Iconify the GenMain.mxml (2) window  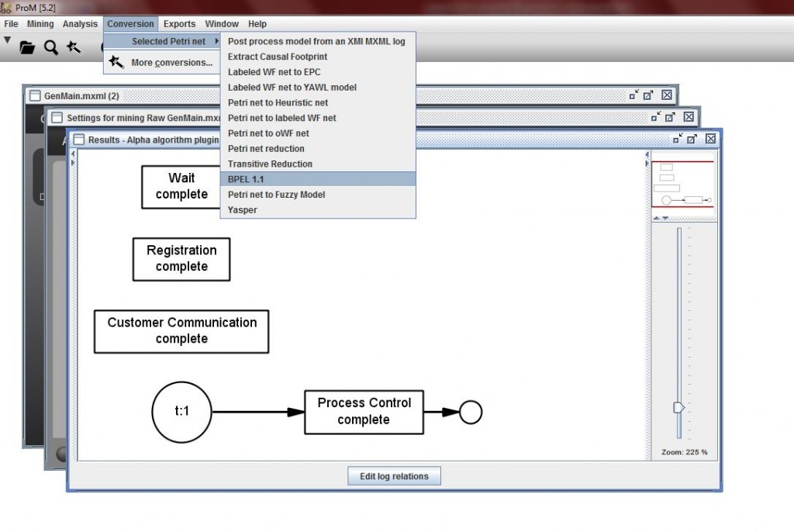coord(633,95)
